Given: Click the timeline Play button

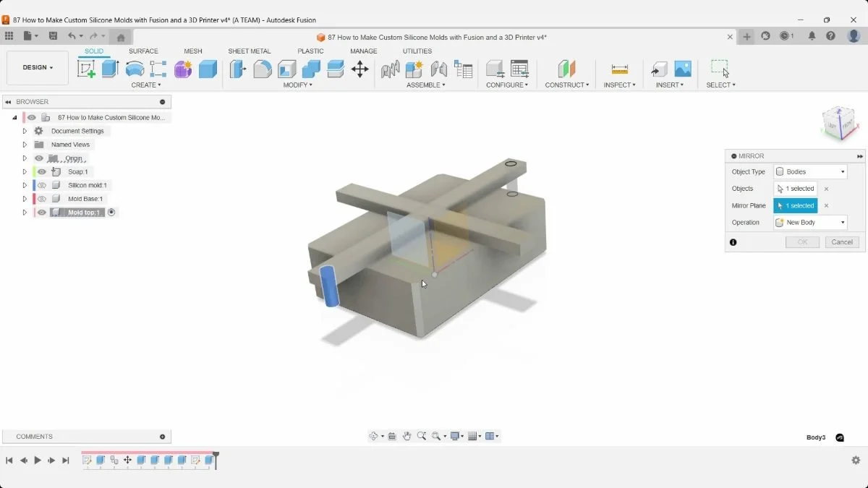Looking at the screenshot, I should tap(38, 461).
